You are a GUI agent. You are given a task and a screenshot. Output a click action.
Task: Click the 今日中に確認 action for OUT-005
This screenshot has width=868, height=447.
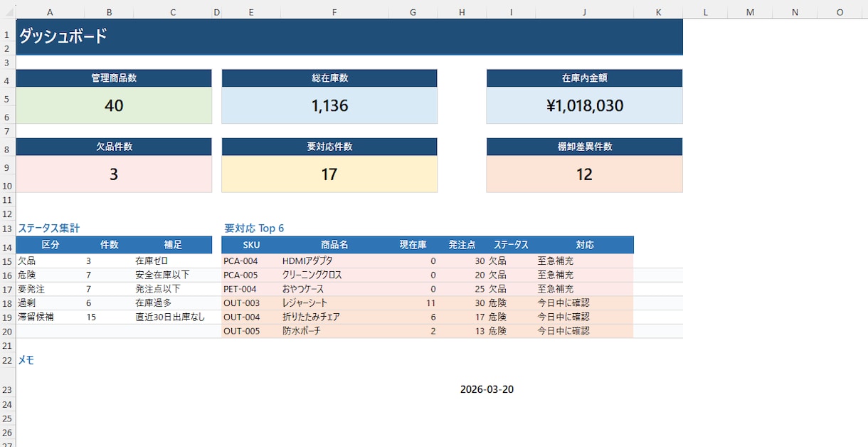point(585,331)
